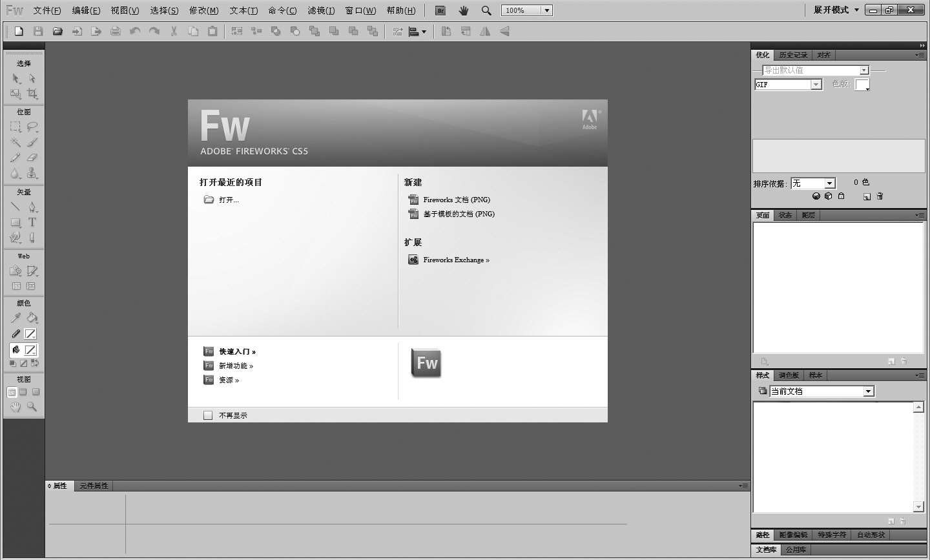Viewport: 930px width, 560px height.
Task: Select the Magic Wand tool
Action: point(15,142)
